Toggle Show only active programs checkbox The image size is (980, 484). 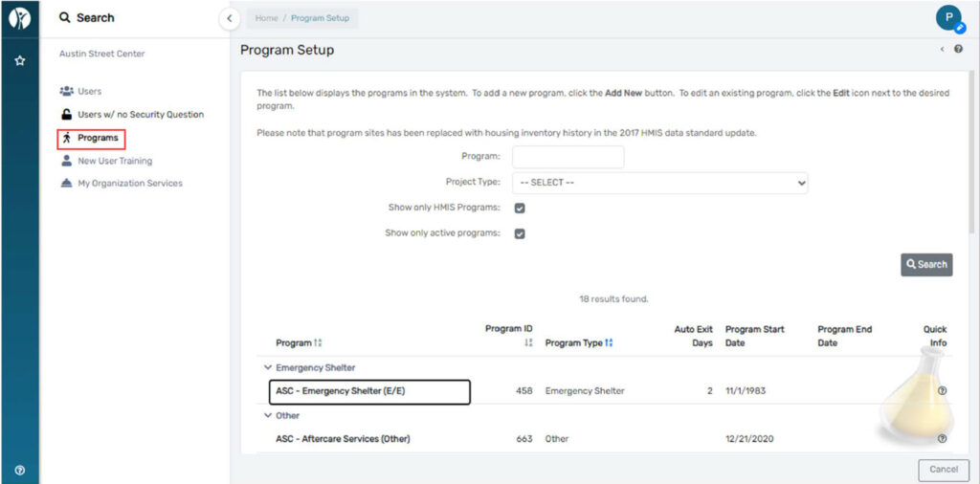click(x=520, y=234)
